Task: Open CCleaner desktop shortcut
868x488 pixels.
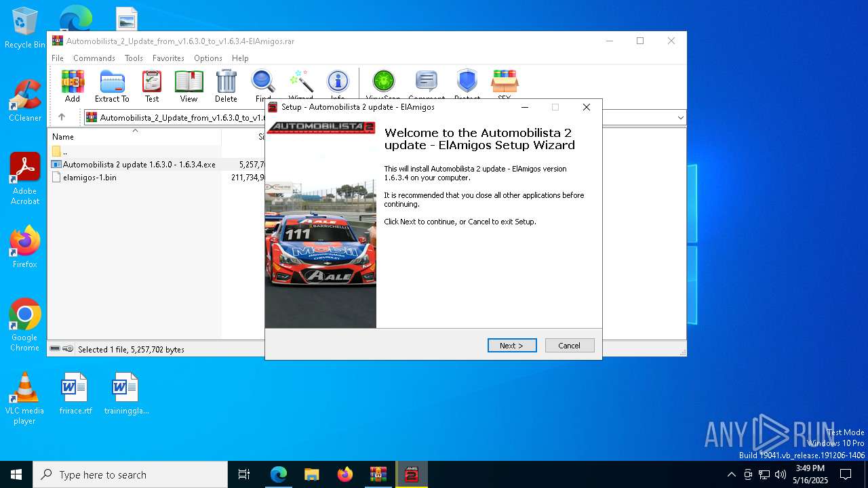Action: pos(24,100)
